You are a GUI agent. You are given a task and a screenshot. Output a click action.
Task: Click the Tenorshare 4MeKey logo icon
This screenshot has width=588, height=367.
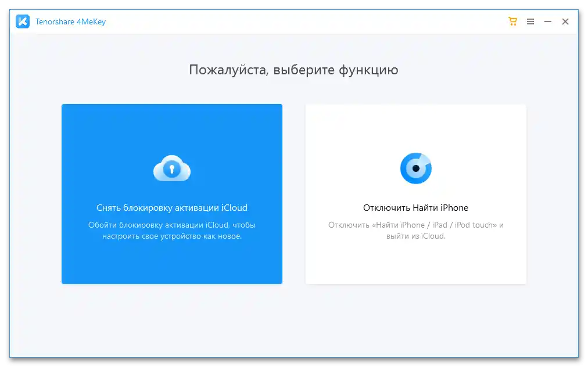click(x=23, y=21)
